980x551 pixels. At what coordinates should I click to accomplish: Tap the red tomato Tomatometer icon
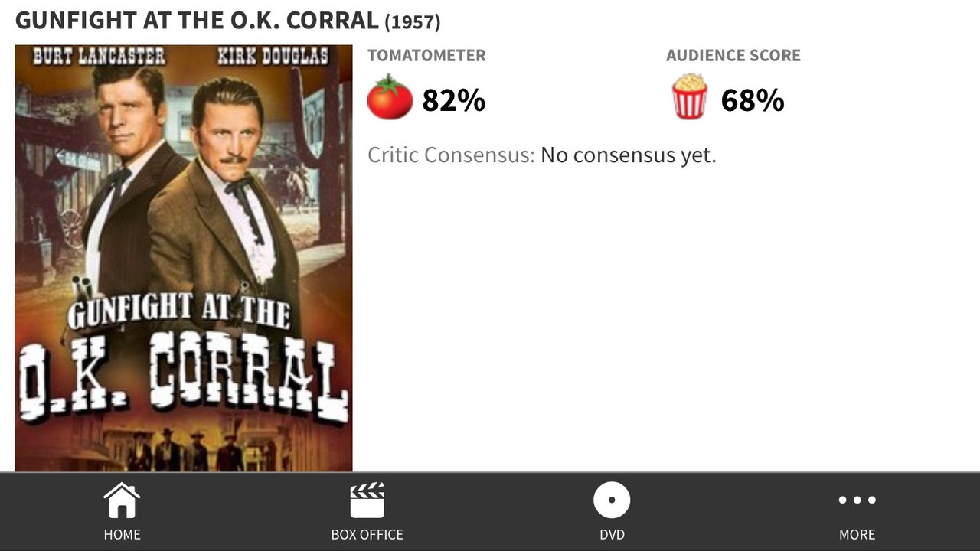coord(390,97)
